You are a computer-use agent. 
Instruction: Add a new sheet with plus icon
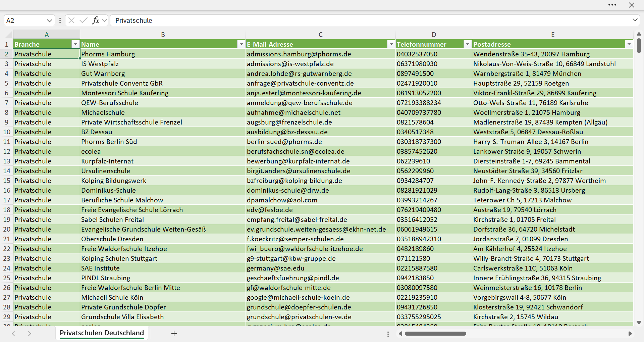174,333
